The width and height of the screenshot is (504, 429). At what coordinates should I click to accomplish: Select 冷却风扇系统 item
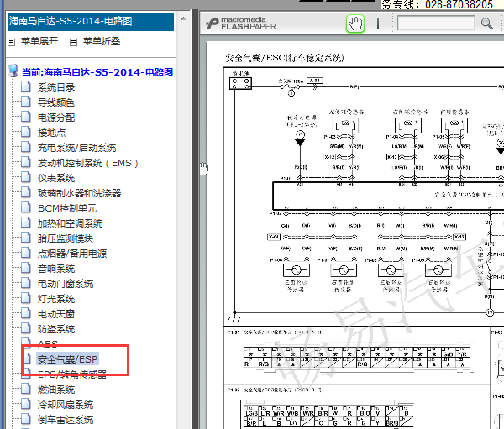click(66, 405)
